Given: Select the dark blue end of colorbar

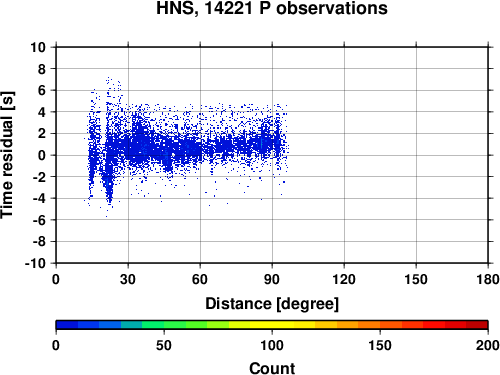Looking at the screenshot, I should (x=67, y=325).
